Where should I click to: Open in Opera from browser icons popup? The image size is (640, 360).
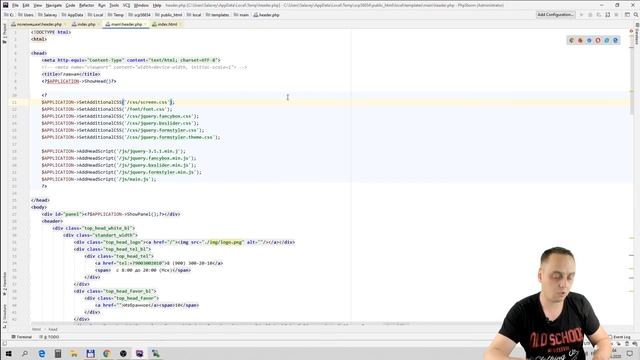(598, 40)
